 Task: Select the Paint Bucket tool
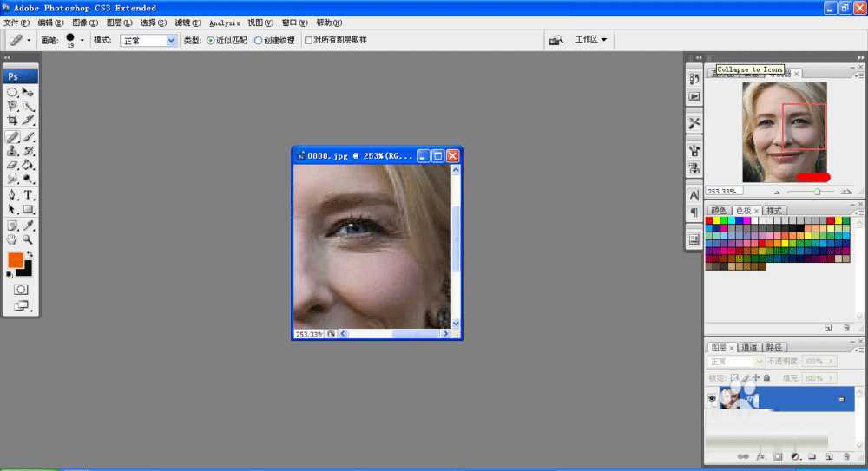coord(28,165)
